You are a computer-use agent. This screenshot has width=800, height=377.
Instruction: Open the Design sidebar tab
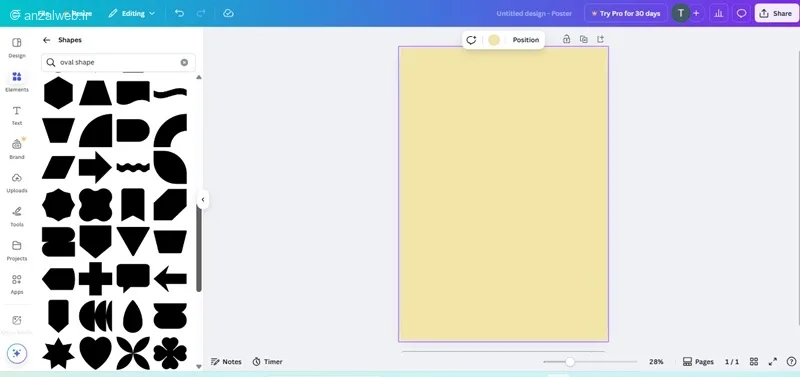[x=17, y=47]
